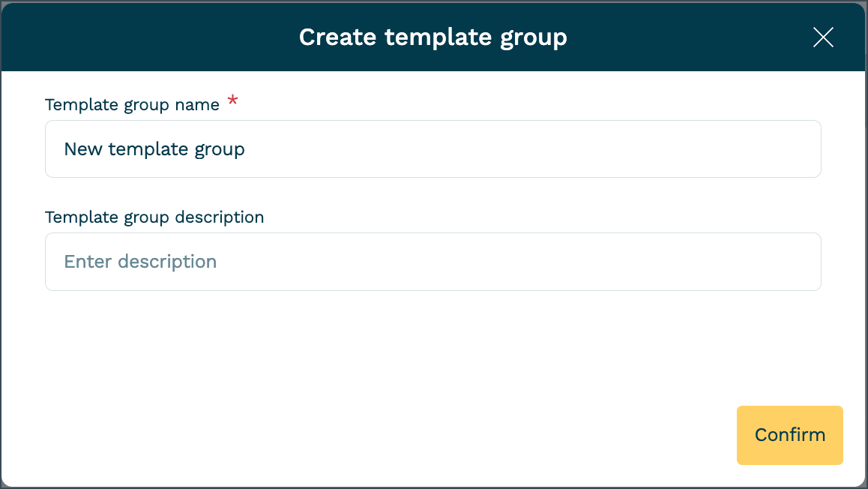Close the Create template group dialog
Viewport: 868px width, 489px height.
click(823, 37)
